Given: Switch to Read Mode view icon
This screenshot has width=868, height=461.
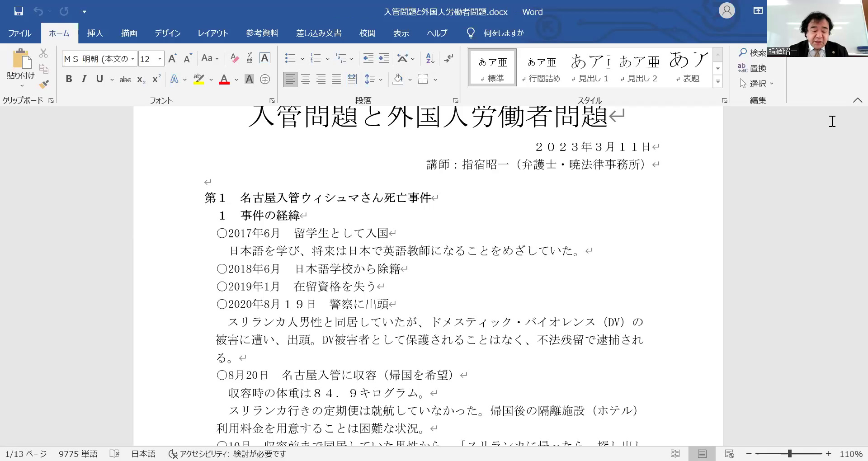Looking at the screenshot, I should tap(675, 454).
